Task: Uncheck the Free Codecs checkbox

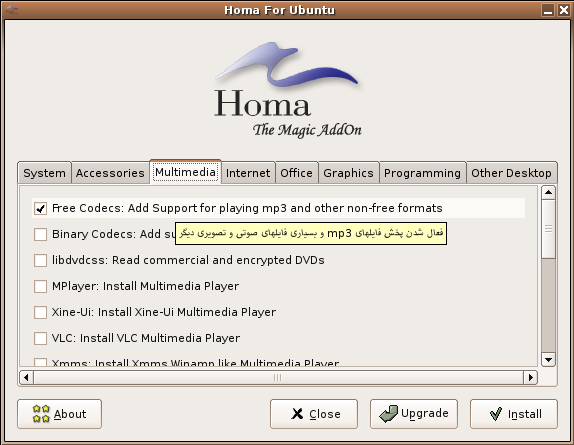Action: pyautogui.click(x=40, y=208)
